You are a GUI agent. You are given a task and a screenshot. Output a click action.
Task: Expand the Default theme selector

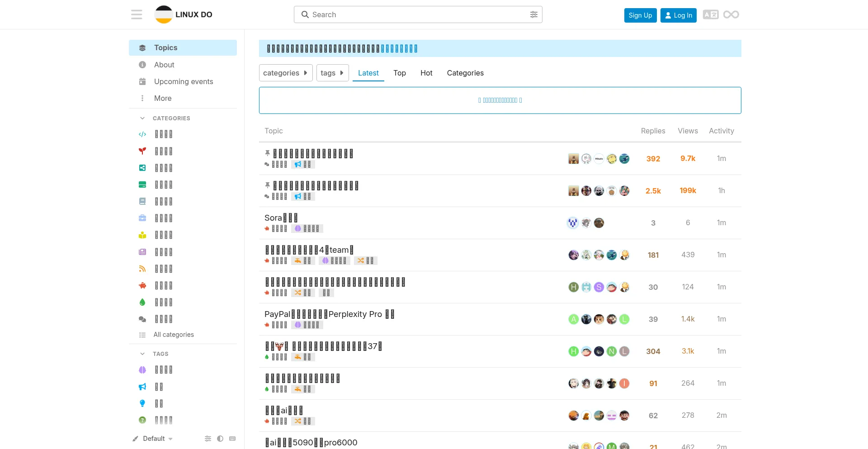click(x=154, y=439)
